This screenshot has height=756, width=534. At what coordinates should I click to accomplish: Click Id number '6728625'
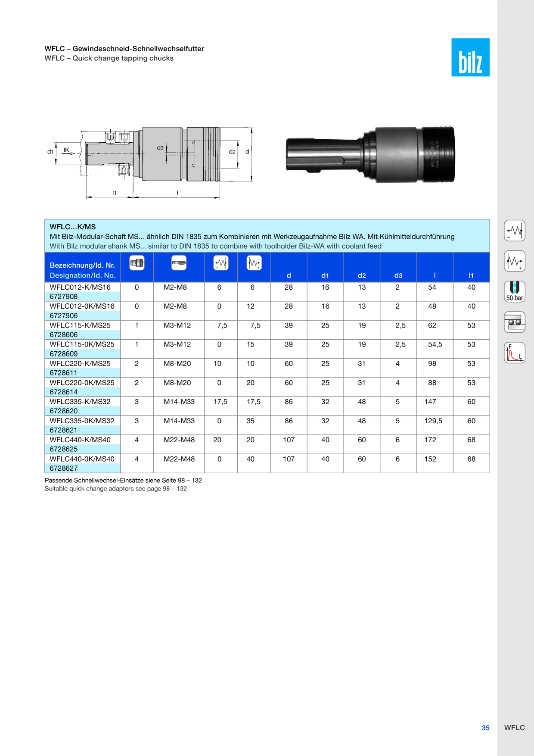[64, 449]
